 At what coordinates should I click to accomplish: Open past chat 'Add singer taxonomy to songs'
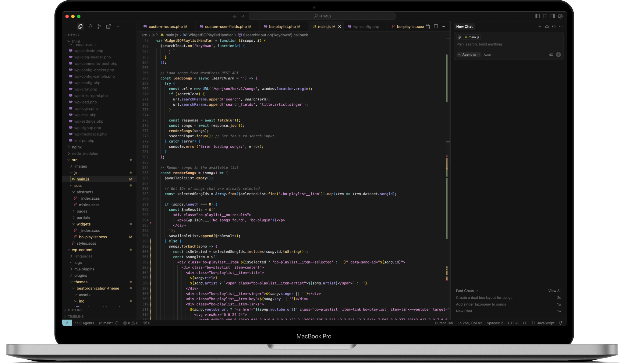point(481,304)
